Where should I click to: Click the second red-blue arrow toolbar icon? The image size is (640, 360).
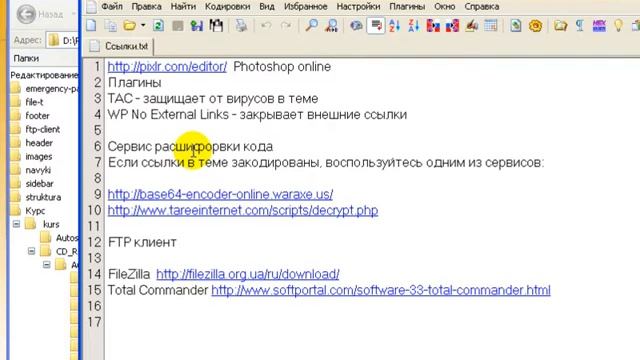coord(452,26)
